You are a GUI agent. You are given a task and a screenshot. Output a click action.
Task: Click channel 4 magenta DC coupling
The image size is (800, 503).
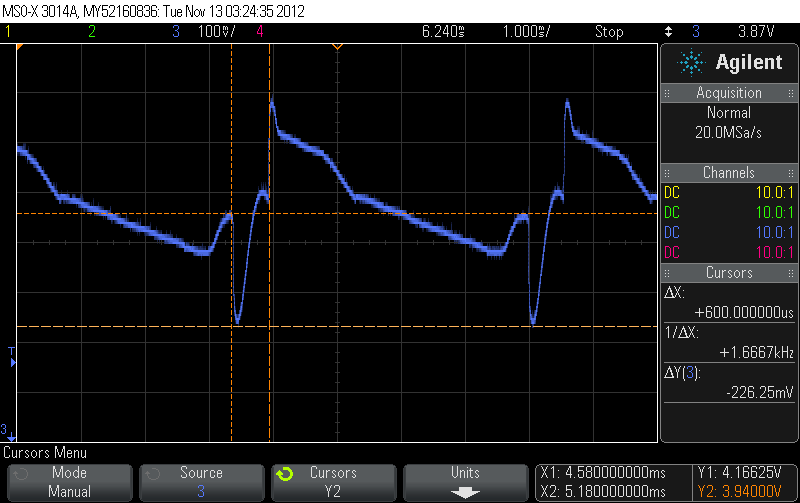(672, 252)
